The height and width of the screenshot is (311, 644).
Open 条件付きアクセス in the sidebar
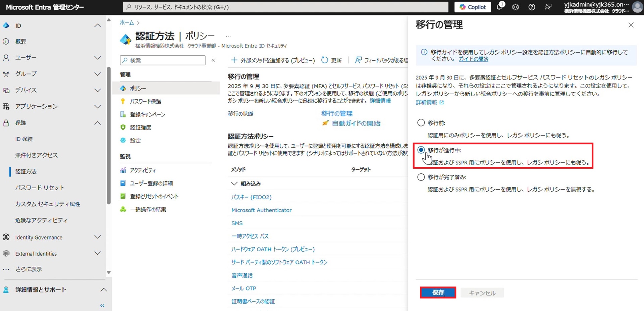36,155
